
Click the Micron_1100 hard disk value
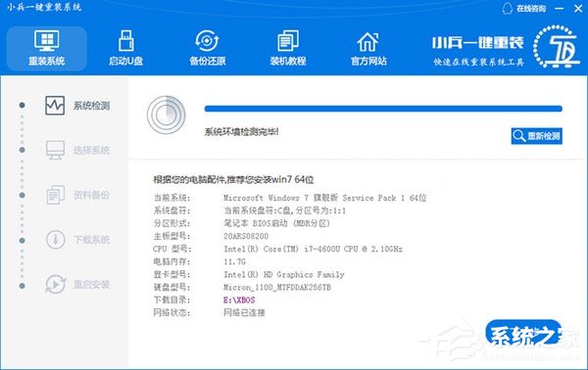(x=277, y=287)
